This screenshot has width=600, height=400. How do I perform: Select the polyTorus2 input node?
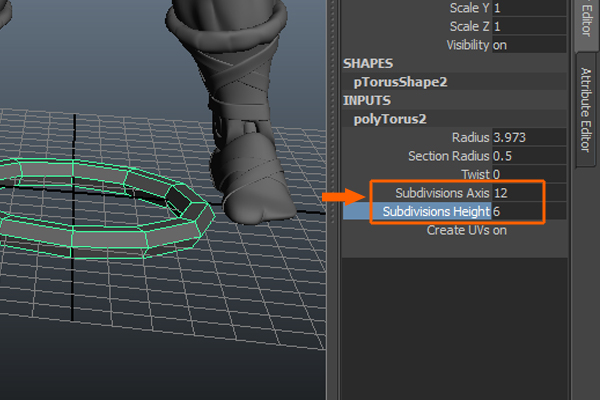390,119
